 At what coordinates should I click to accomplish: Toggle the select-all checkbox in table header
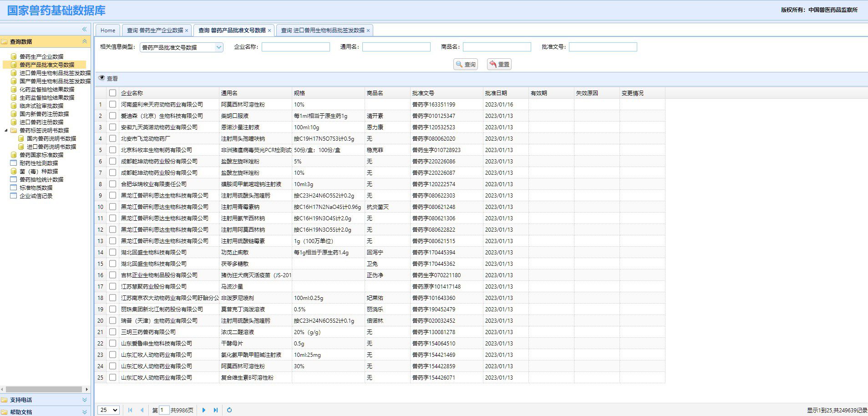pyautogui.click(x=112, y=93)
